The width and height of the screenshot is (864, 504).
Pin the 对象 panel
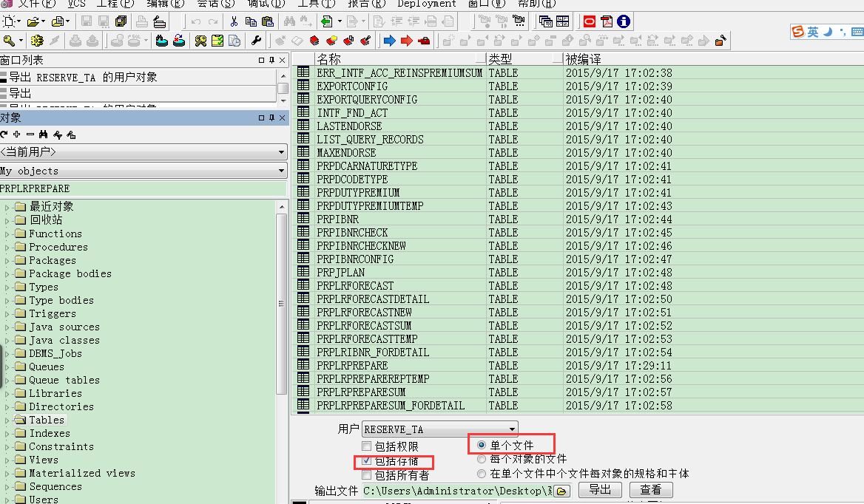271,118
